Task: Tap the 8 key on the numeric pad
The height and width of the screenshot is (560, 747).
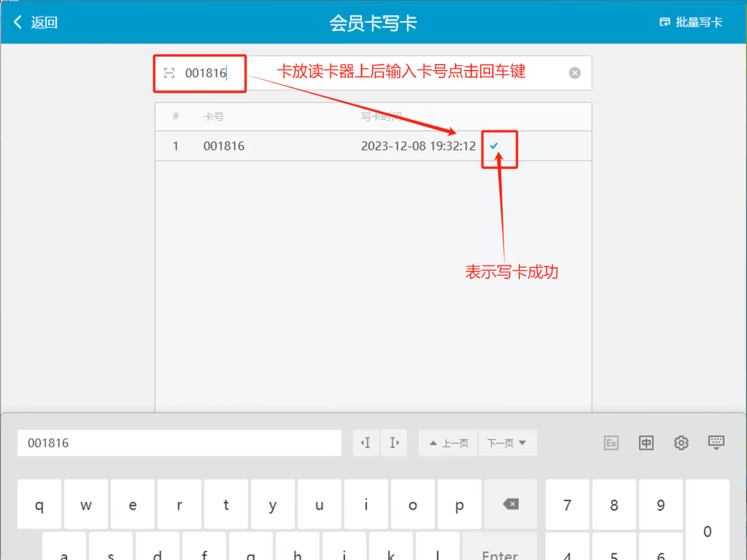Action: tap(614, 504)
